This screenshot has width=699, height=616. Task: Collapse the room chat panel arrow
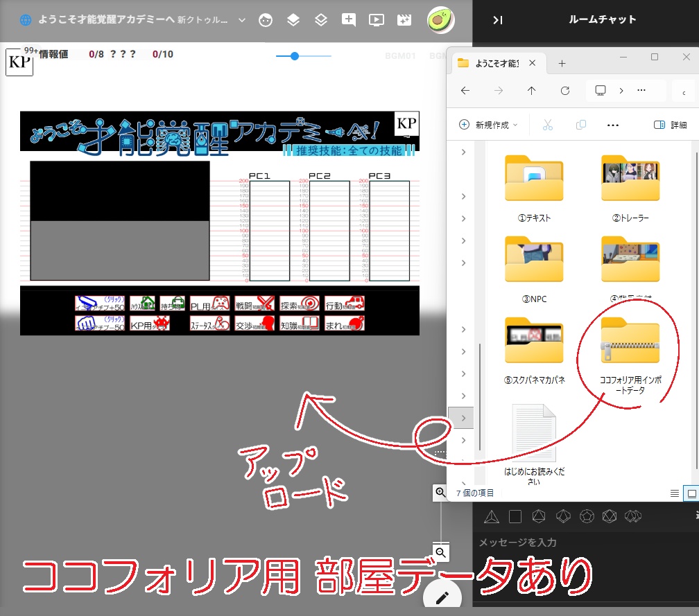tap(498, 20)
